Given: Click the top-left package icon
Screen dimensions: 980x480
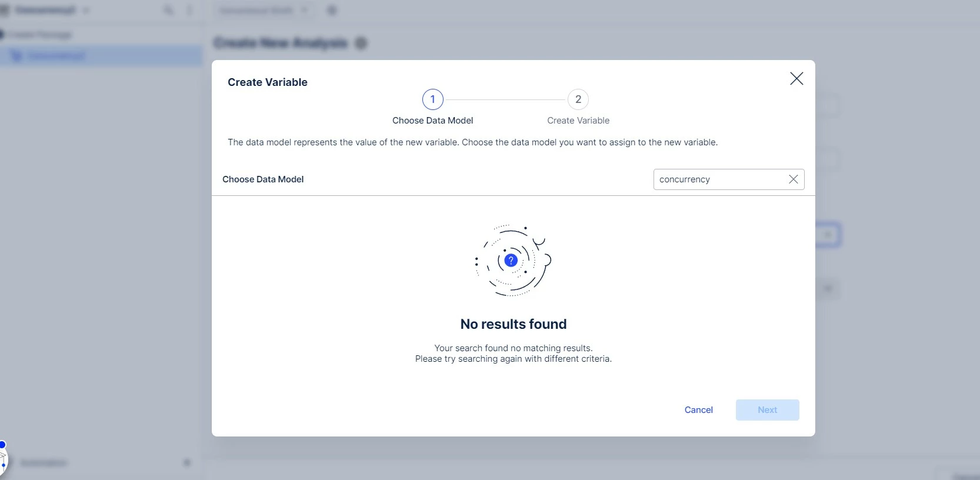Looking at the screenshot, I should (5, 11).
